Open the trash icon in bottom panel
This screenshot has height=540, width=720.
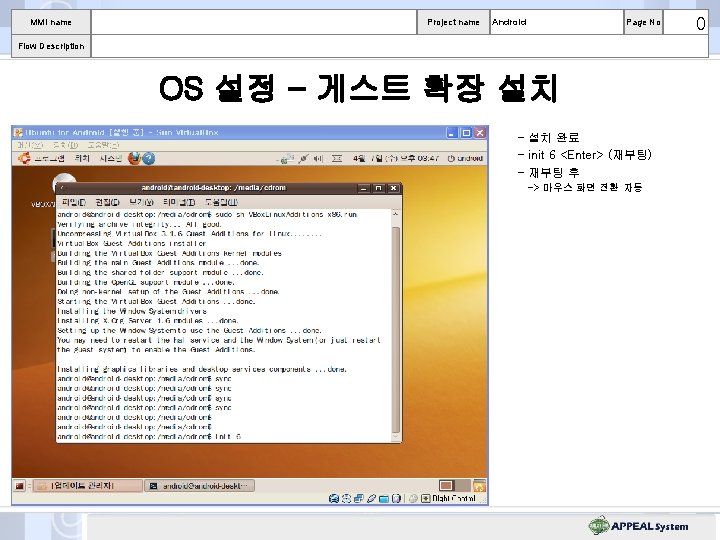479,486
